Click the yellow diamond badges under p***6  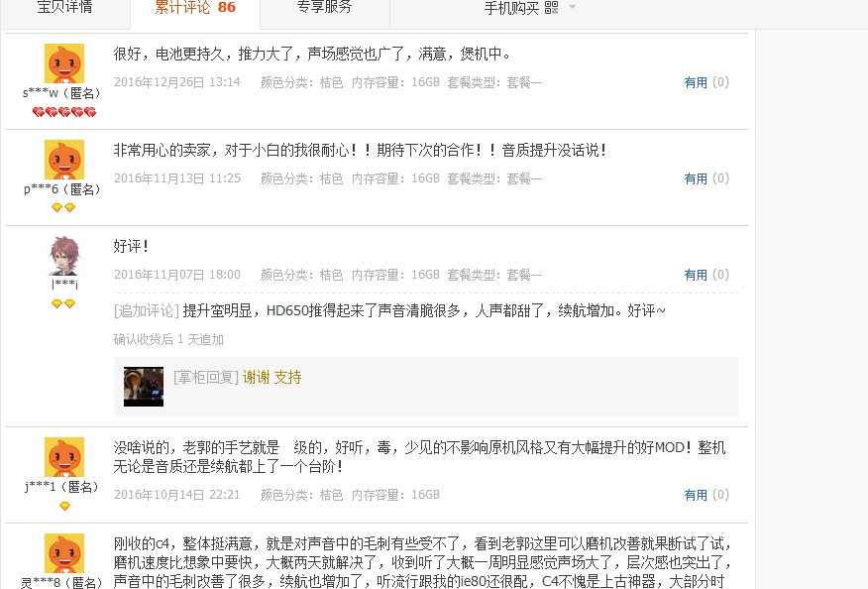click(x=63, y=208)
